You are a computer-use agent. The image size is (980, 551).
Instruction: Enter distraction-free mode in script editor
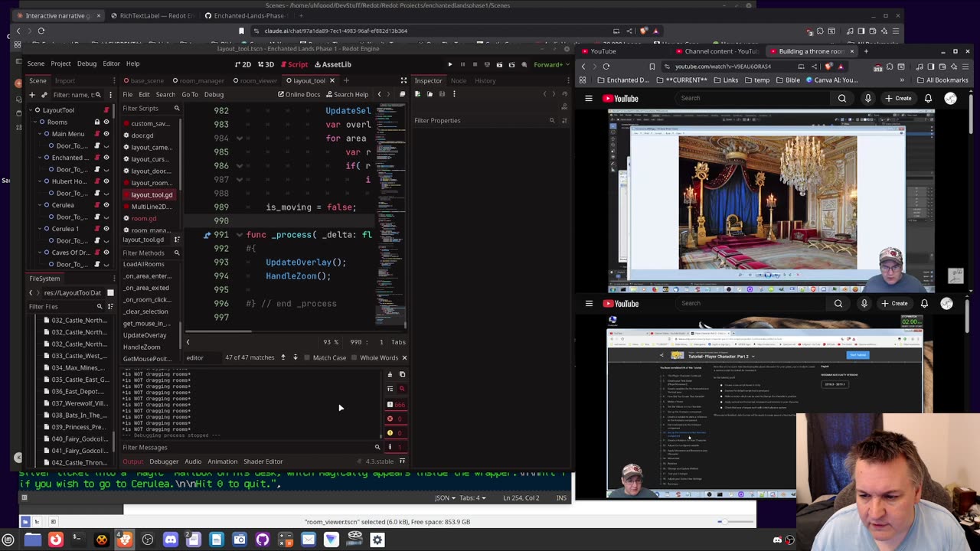coord(403,80)
